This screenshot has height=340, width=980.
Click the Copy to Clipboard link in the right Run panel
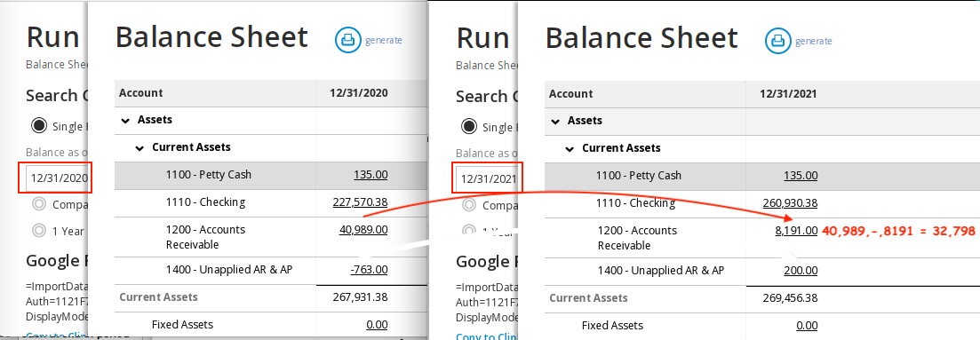486,336
